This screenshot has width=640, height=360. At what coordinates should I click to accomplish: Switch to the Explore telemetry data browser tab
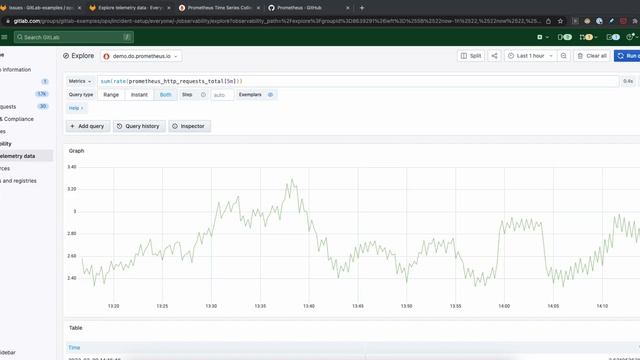coord(130,8)
